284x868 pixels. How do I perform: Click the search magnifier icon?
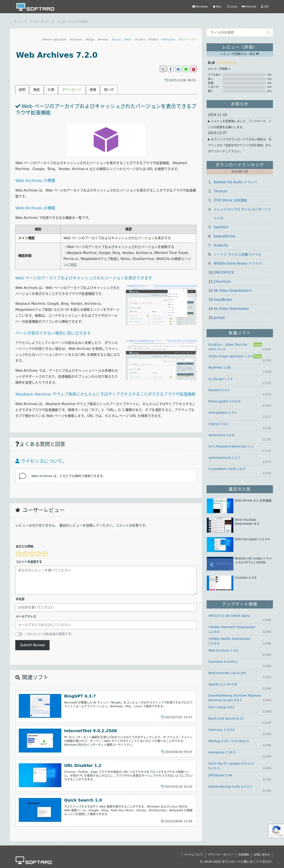[x=268, y=32]
